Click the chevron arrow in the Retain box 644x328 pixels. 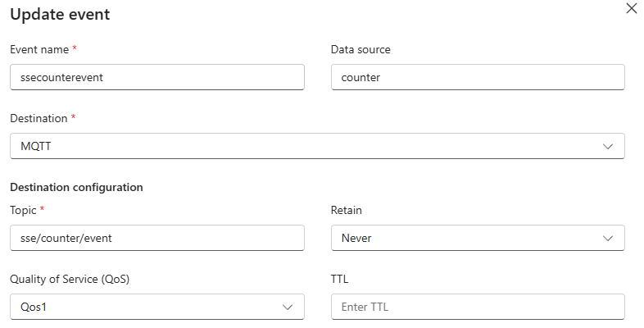(x=608, y=238)
